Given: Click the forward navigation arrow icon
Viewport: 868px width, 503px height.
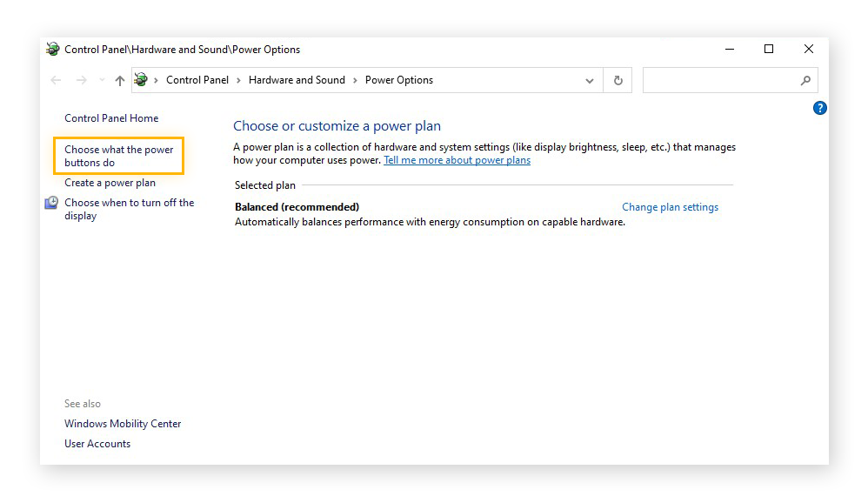Looking at the screenshot, I should pos(80,80).
